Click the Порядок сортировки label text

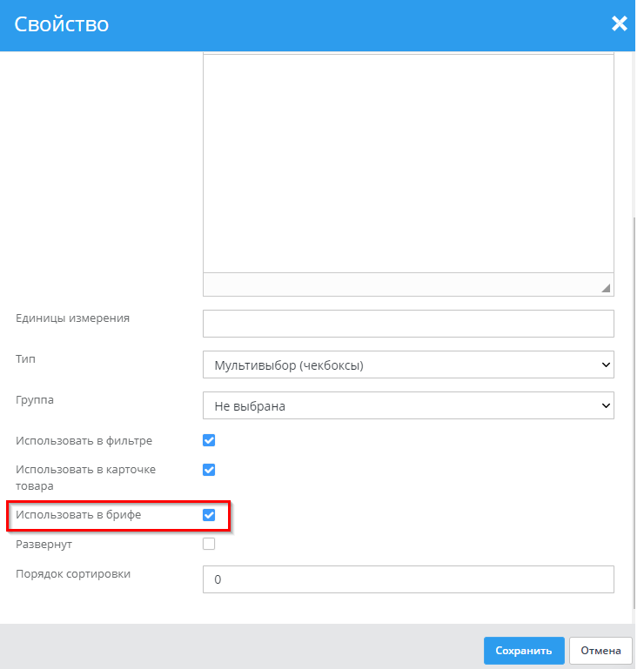[x=73, y=573]
